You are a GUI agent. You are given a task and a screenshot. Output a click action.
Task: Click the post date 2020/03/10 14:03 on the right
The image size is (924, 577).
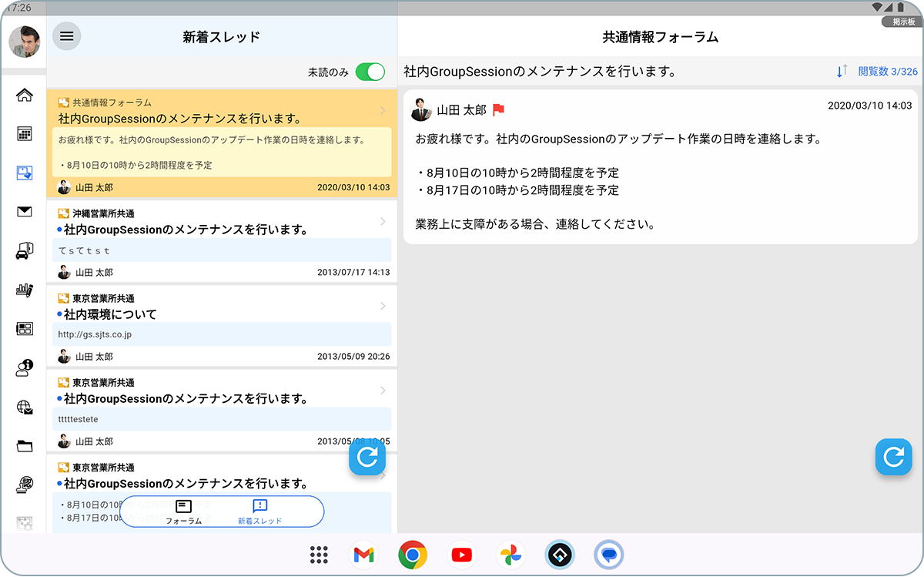(x=869, y=106)
